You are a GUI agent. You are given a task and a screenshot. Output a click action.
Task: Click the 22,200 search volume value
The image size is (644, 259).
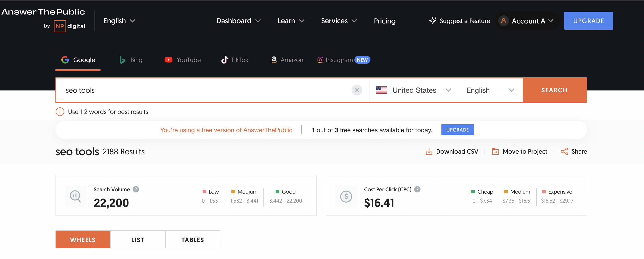click(111, 203)
